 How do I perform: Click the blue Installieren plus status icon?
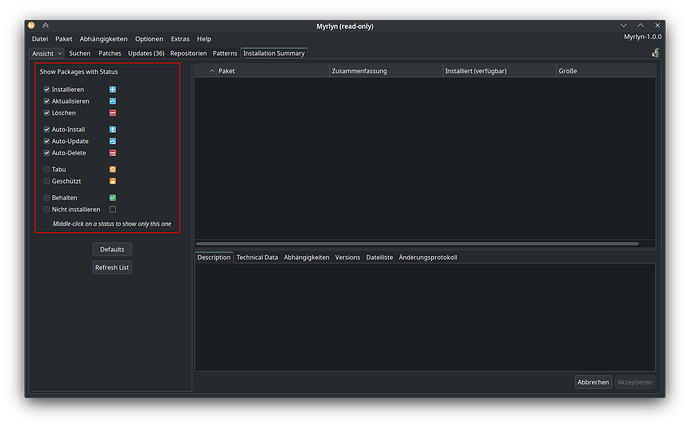[113, 89]
